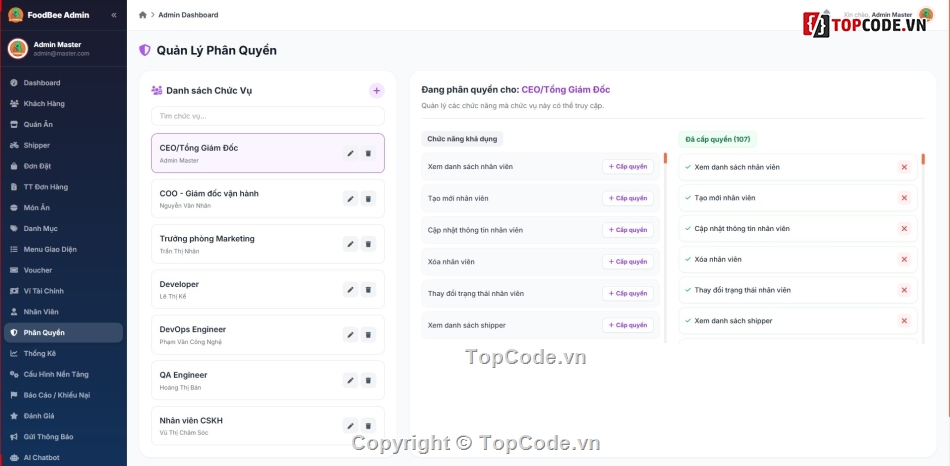
Task: Delete the QA Engineer role
Action: [x=368, y=381]
